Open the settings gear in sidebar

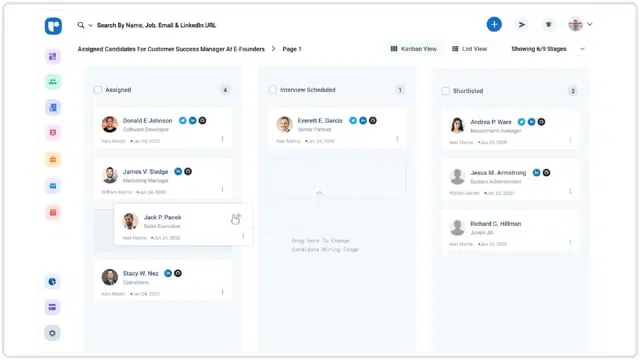pyautogui.click(x=52, y=333)
